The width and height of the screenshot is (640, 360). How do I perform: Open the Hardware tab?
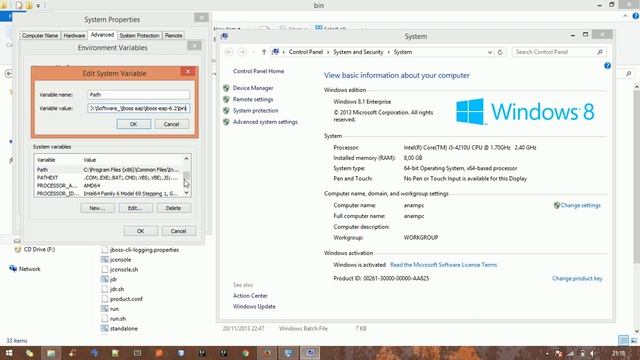pyautogui.click(x=74, y=36)
